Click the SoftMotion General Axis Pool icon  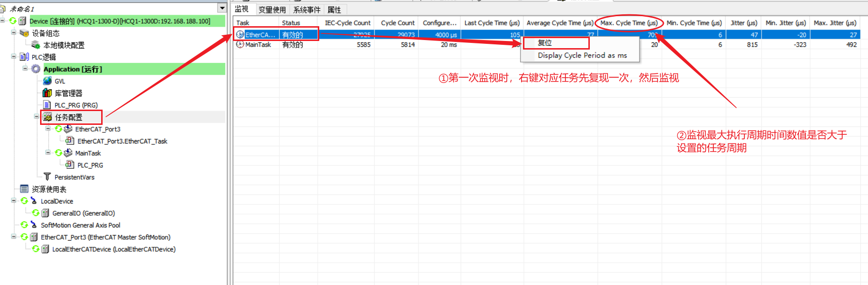point(34,225)
